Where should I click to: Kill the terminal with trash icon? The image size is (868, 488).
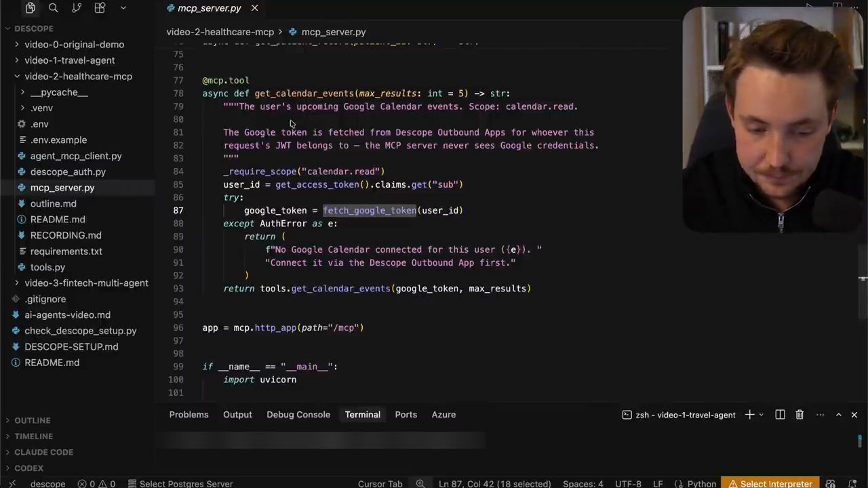[800, 415]
